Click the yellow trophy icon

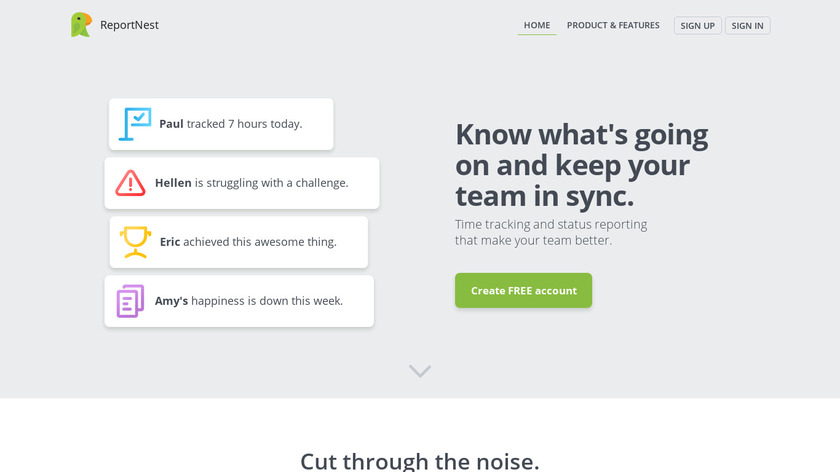tap(135, 242)
